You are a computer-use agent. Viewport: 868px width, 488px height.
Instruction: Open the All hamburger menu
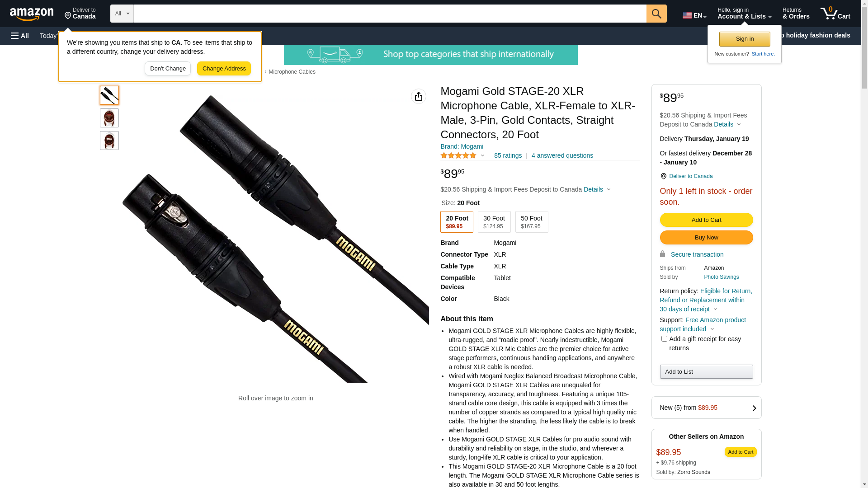click(x=20, y=36)
